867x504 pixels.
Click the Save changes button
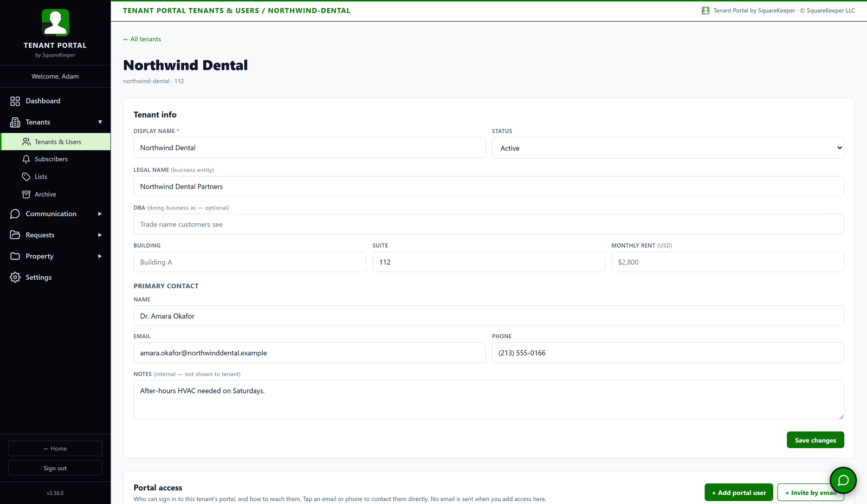(815, 440)
